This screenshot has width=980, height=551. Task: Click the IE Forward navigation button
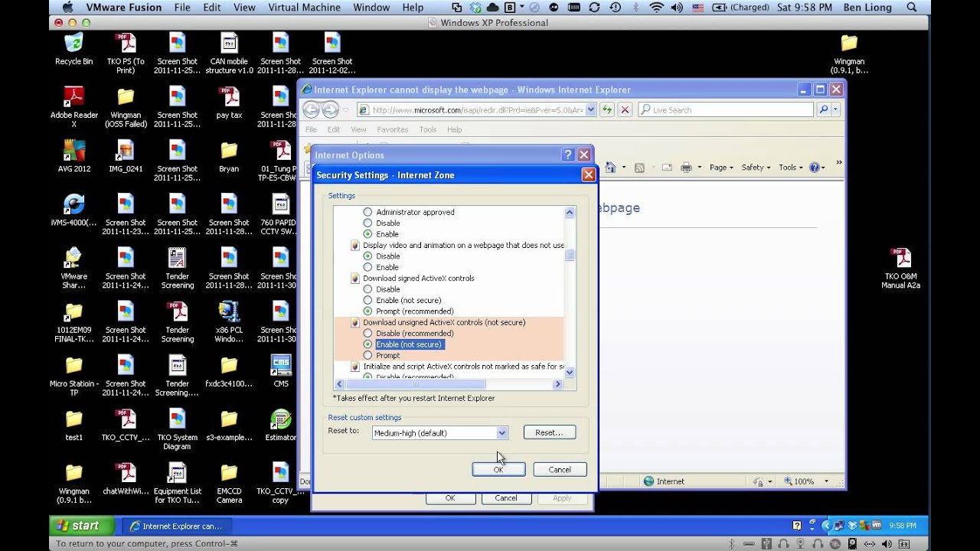[330, 109]
